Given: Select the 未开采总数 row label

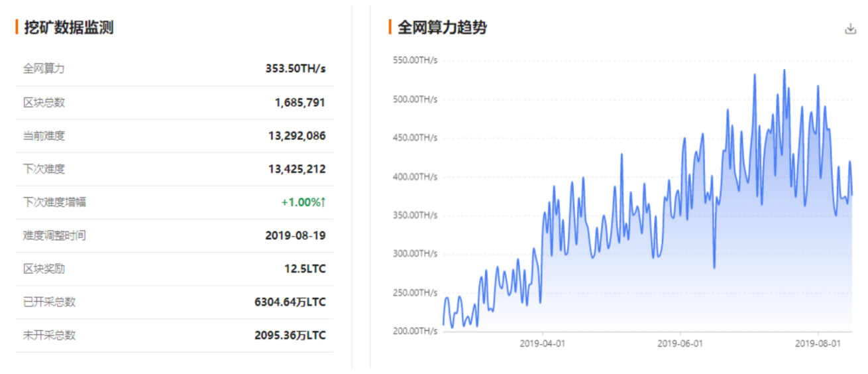Looking at the screenshot, I should (49, 335).
